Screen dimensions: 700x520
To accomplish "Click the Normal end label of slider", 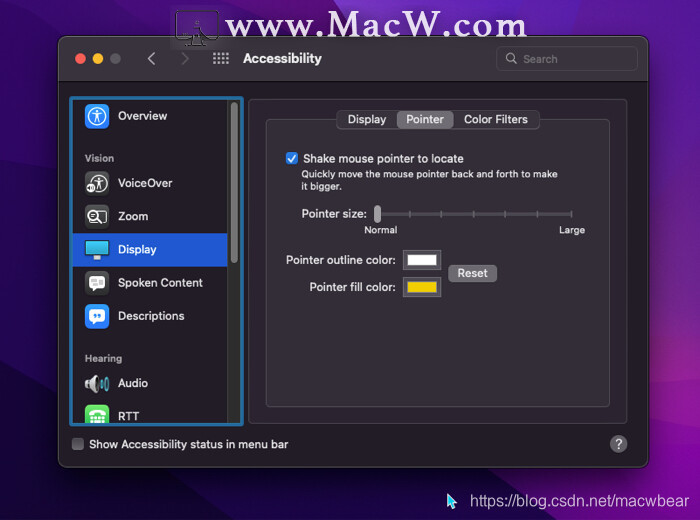I will click(381, 230).
